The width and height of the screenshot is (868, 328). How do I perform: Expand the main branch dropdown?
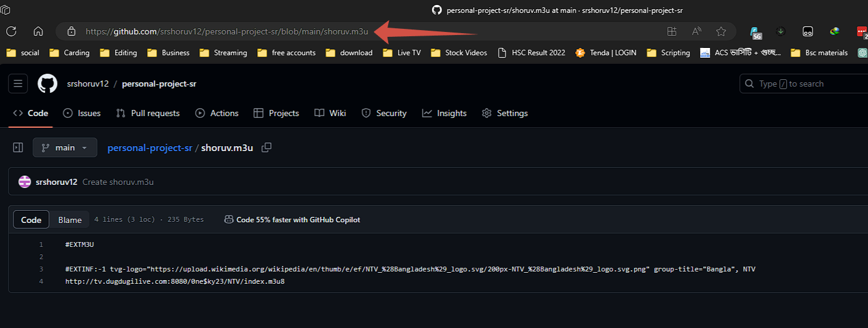pyautogui.click(x=65, y=147)
